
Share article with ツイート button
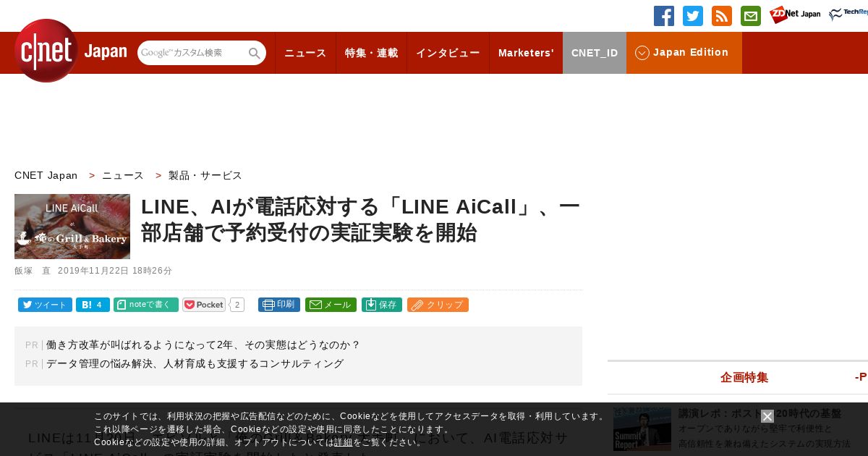coord(45,305)
